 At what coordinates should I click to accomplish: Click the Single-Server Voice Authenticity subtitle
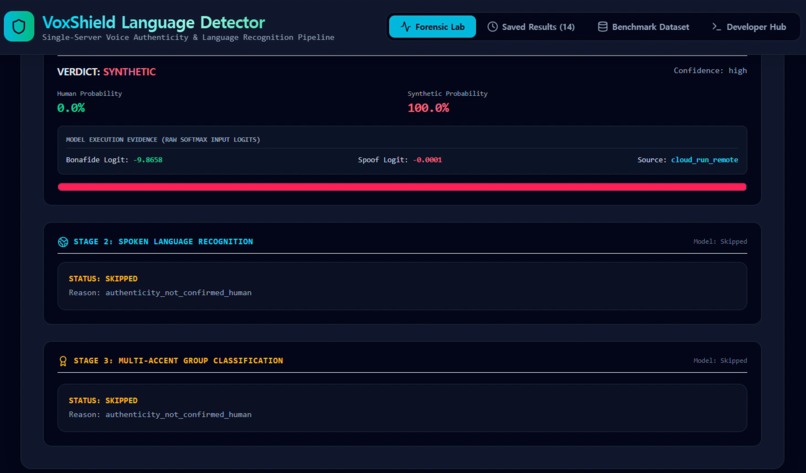[x=188, y=38]
